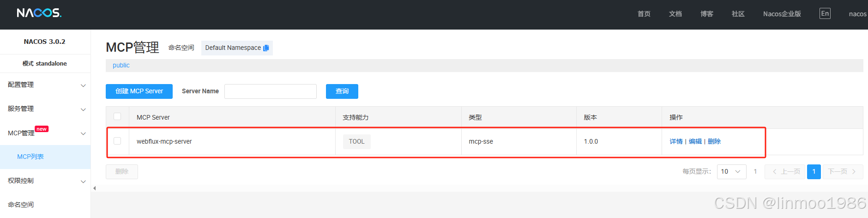Image resolution: width=868 pixels, height=218 pixels.
Task: Select the public namespace link
Action: pyautogui.click(x=121, y=66)
